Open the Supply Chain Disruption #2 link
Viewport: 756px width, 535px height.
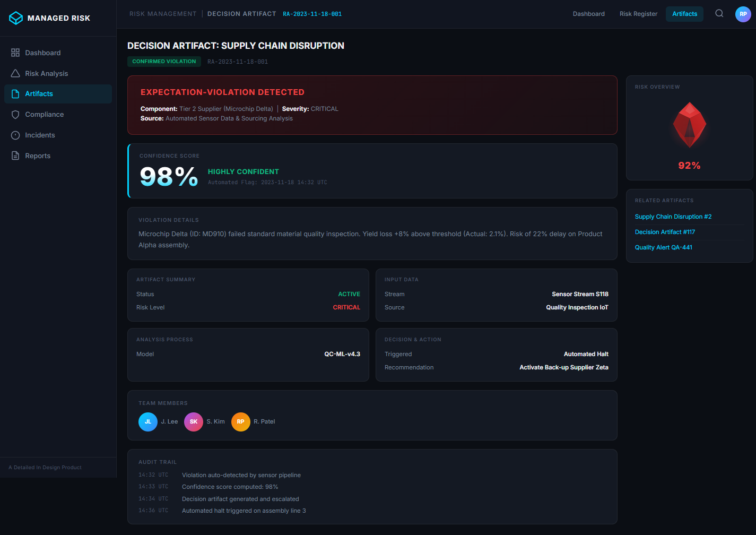coord(673,217)
